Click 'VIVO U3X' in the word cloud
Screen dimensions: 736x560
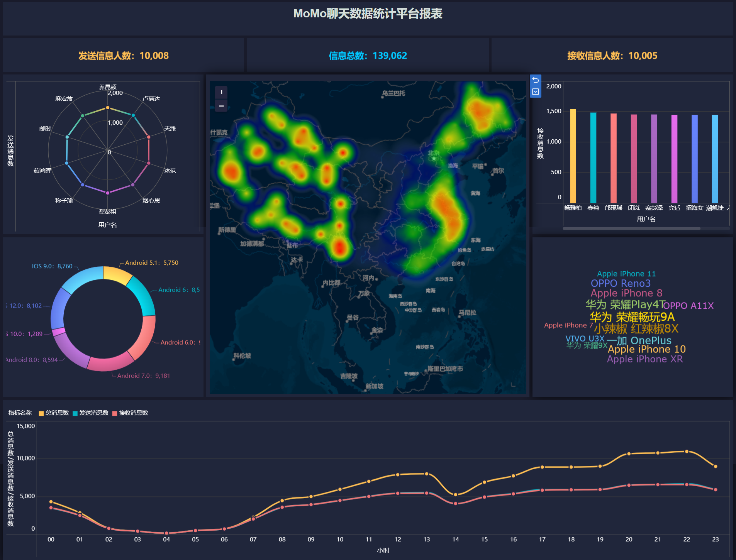585,338
